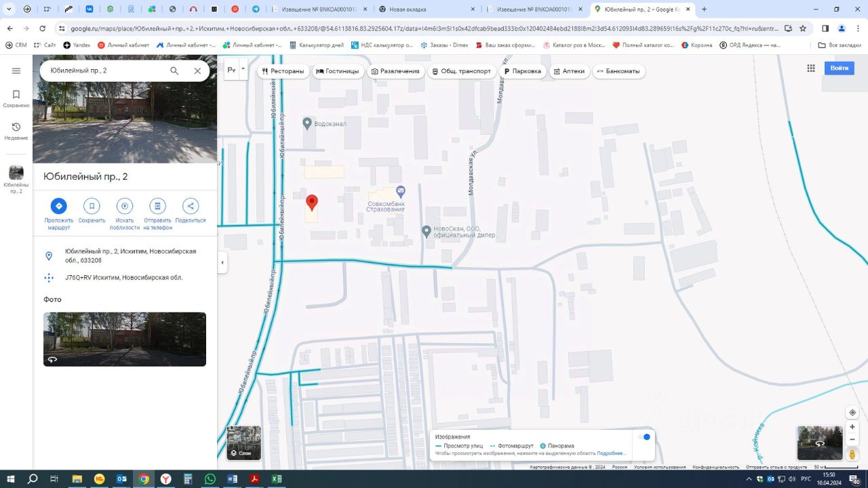The height and width of the screenshot is (488, 868).
Task: Click the Водоканал map marker
Action: click(307, 123)
